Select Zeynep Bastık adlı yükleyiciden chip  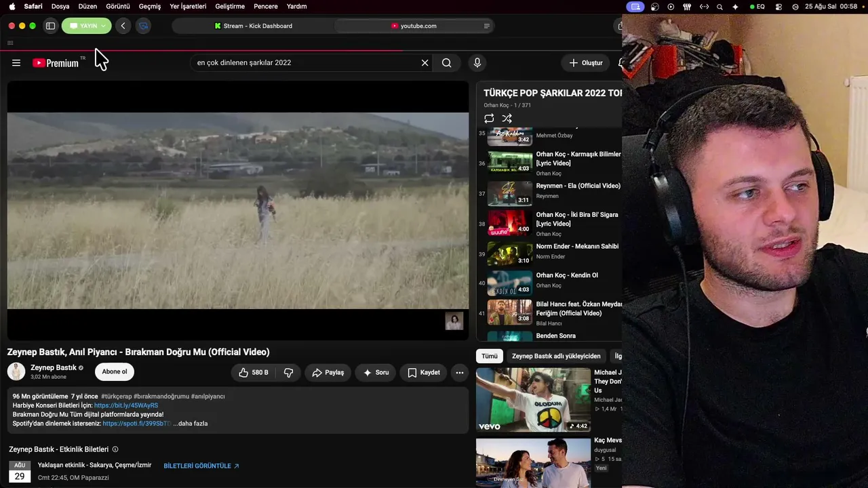[556, 356]
